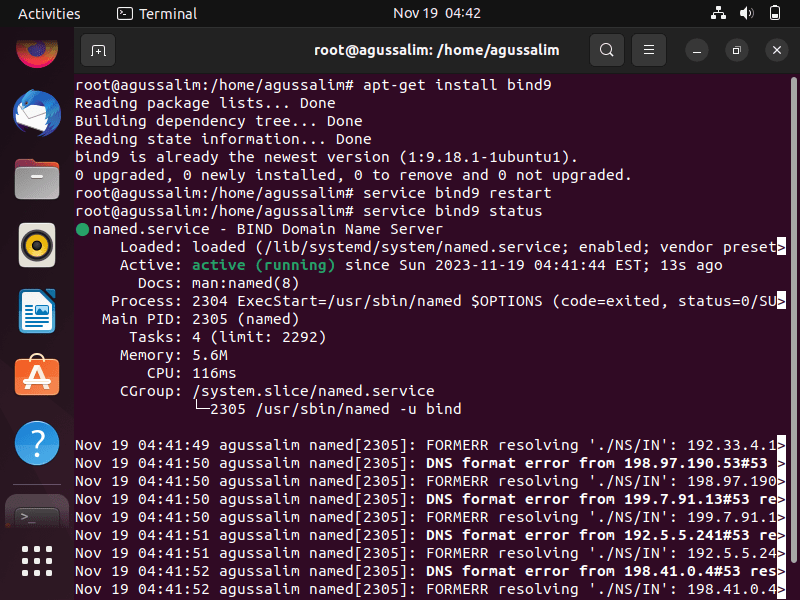The width and height of the screenshot is (800, 600).
Task: Open the Files manager from dock
Action: pyautogui.click(x=37, y=179)
